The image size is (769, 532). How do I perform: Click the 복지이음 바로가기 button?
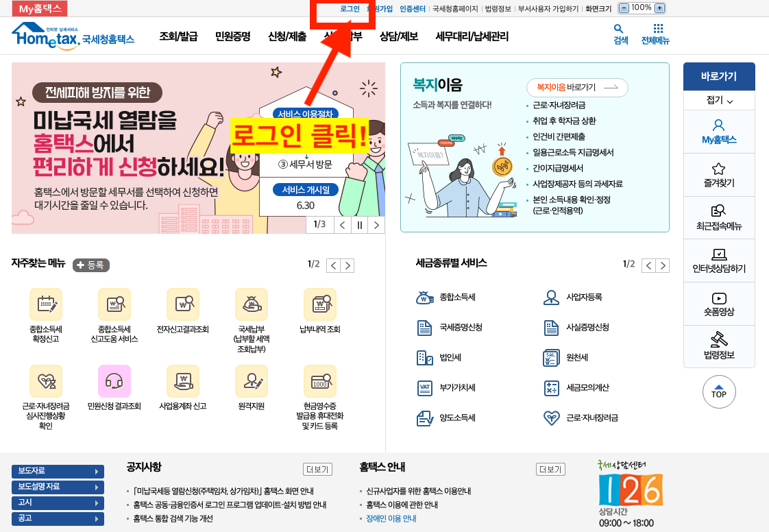577,87
